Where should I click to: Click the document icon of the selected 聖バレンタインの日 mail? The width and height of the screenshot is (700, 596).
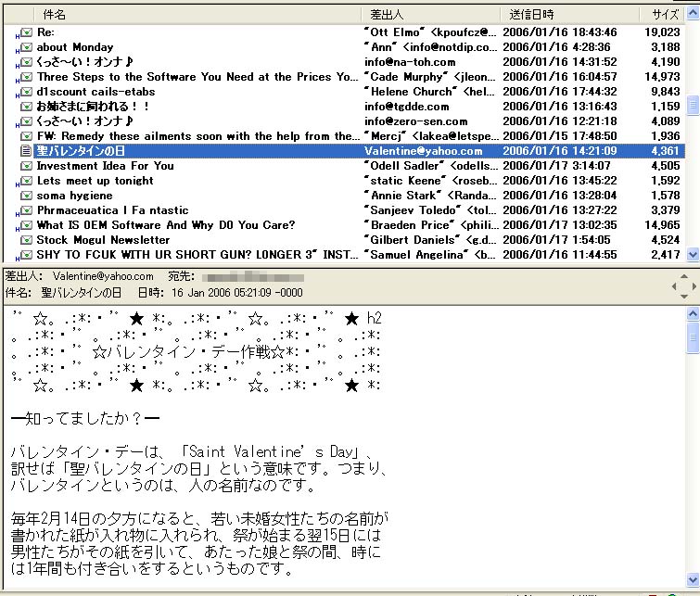[26, 151]
